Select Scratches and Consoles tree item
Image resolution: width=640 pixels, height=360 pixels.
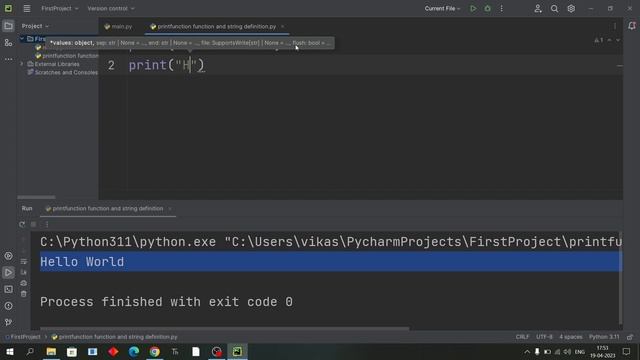point(62,73)
